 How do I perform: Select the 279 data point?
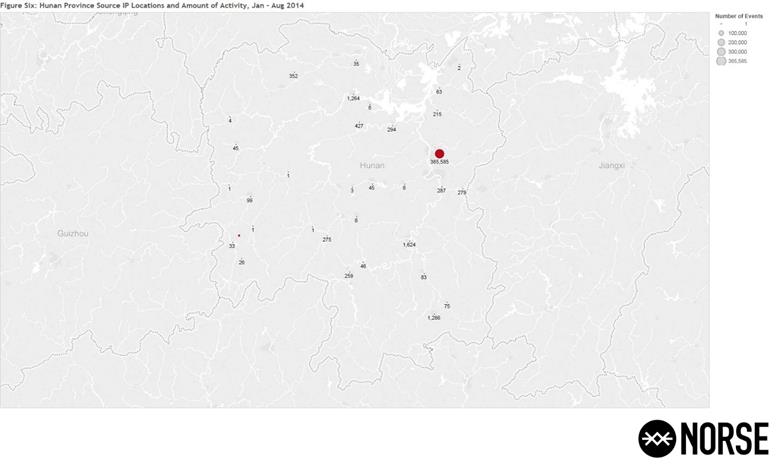pyautogui.click(x=462, y=192)
